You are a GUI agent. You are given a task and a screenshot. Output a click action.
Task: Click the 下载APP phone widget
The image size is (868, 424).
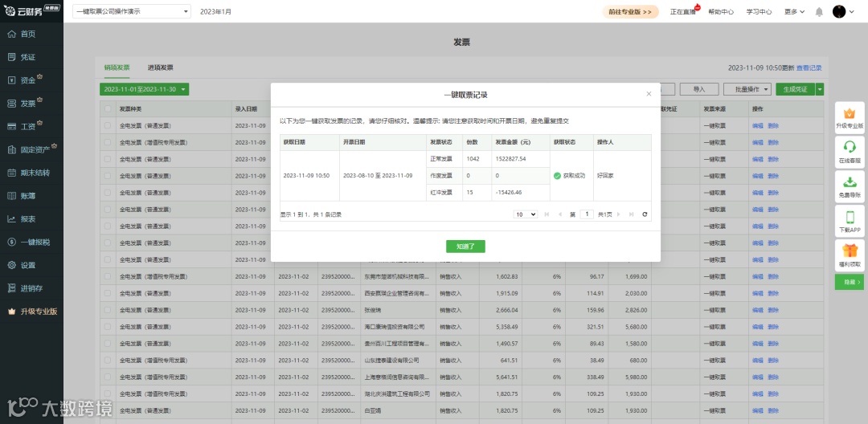click(x=850, y=221)
